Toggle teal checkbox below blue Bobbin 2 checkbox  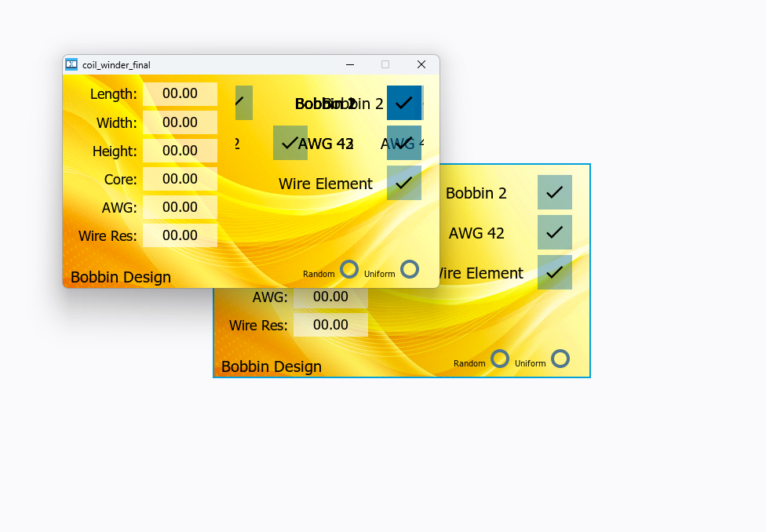click(404, 143)
